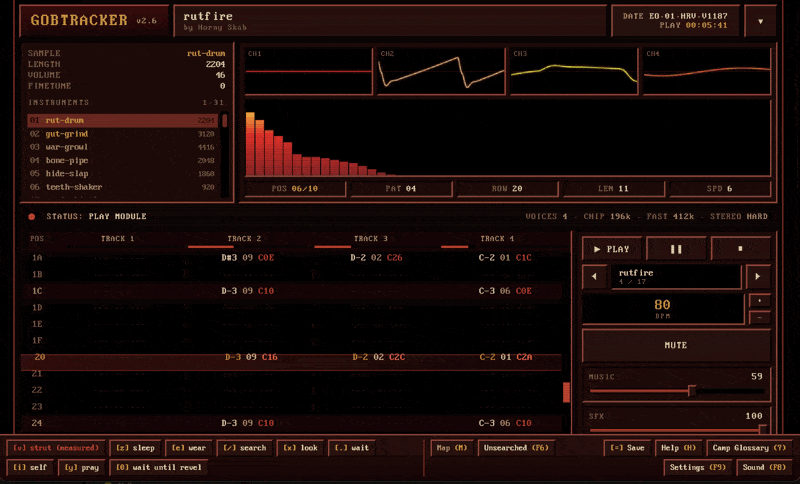Screen dimensions: 800x484
Task: Click the [/] search command button
Action: pyautogui.click(x=245, y=448)
